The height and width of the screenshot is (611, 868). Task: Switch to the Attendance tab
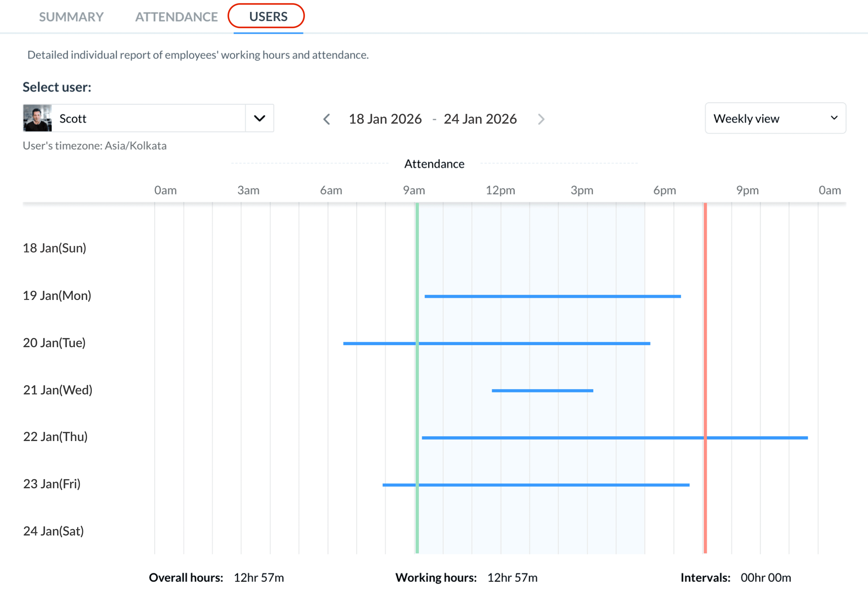[x=176, y=17]
